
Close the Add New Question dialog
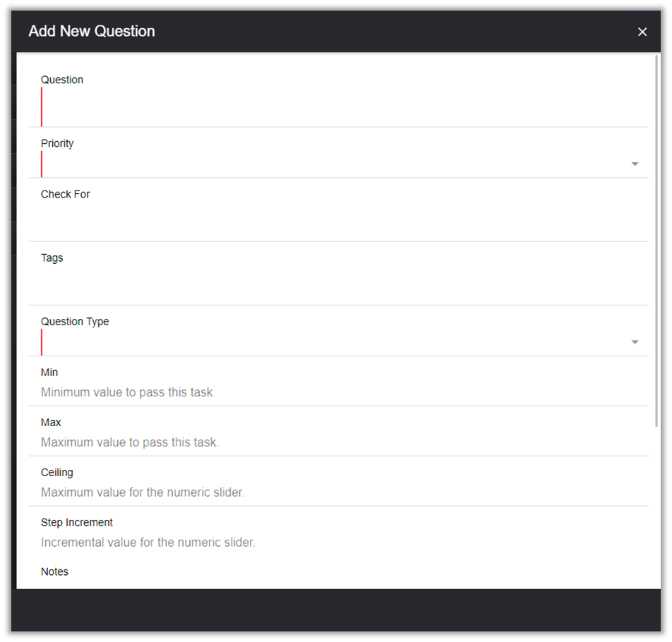point(642,32)
